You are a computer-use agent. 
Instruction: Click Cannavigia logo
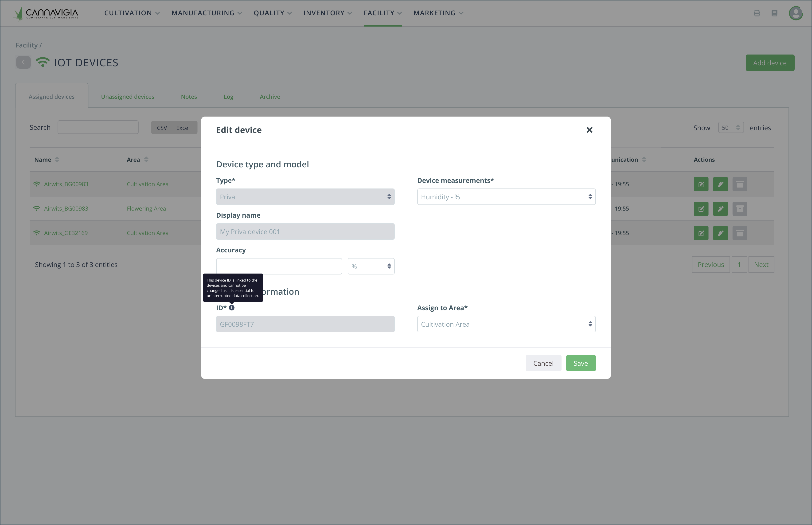[x=46, y=13]
